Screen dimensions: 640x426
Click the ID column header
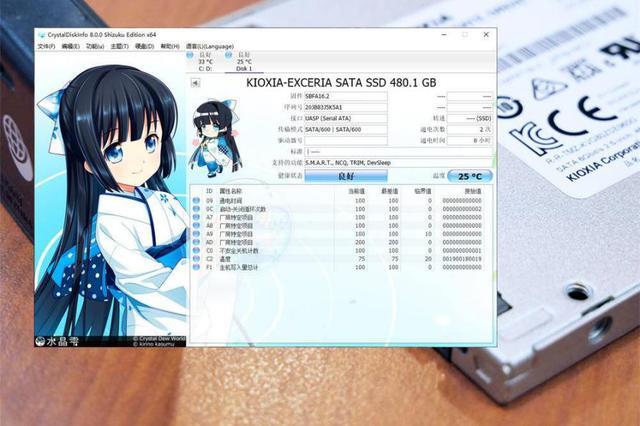(209, 191)
